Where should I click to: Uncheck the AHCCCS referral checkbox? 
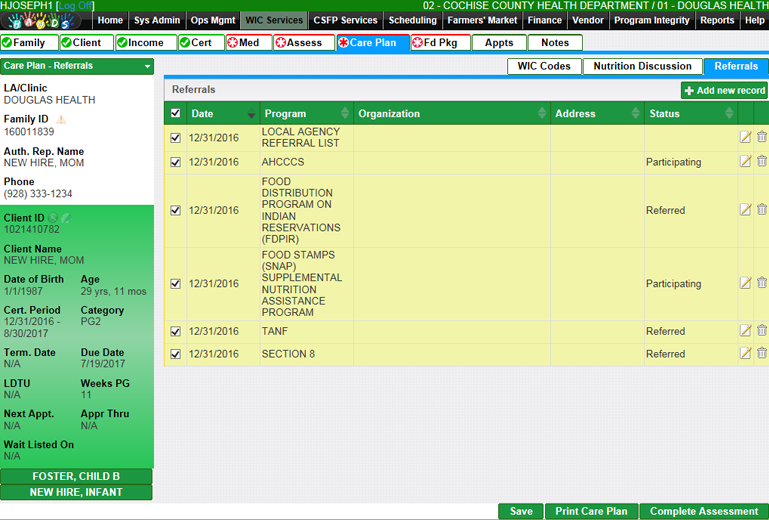(176, 162)
